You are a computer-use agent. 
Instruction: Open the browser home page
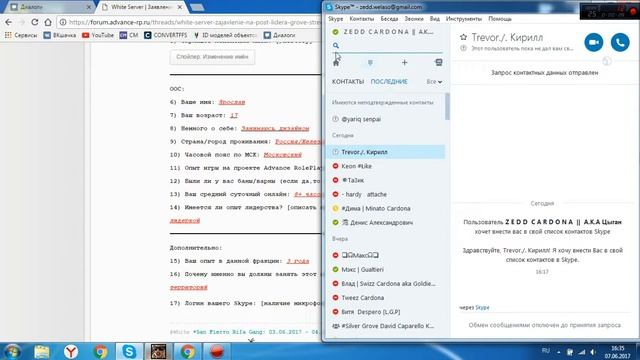click(x=48, y=22)
